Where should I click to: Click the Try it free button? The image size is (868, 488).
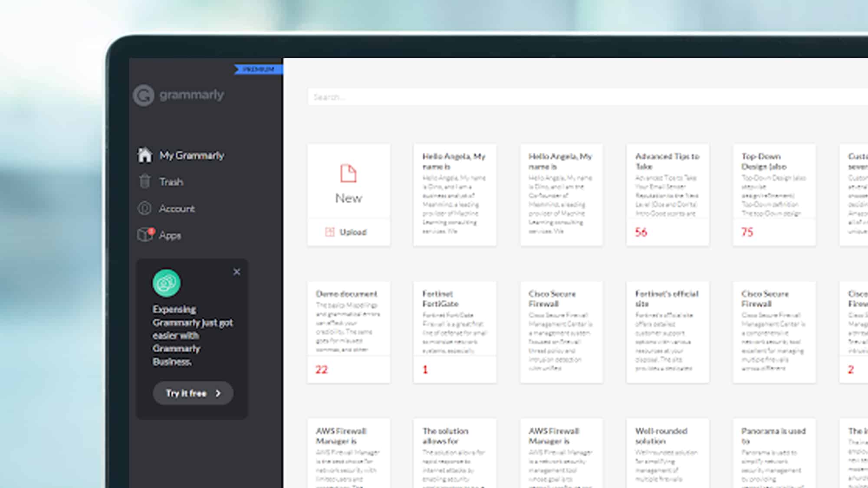(x=192, y=393)
